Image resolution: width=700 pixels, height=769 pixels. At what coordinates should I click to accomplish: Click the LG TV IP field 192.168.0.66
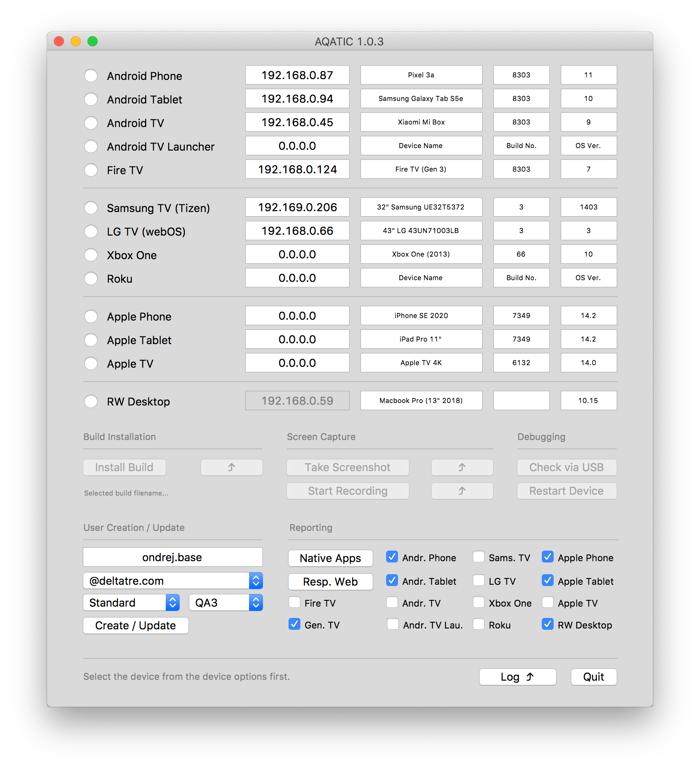[x=297, y=231]
